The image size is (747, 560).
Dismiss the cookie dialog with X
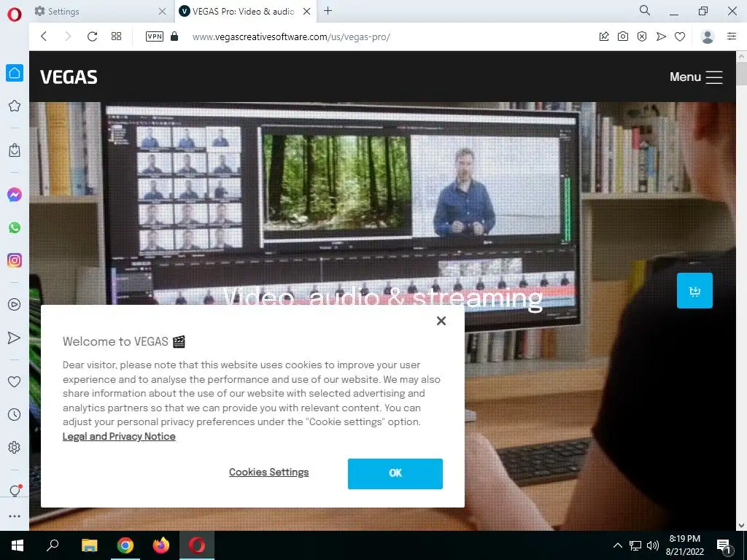(441, 321)
